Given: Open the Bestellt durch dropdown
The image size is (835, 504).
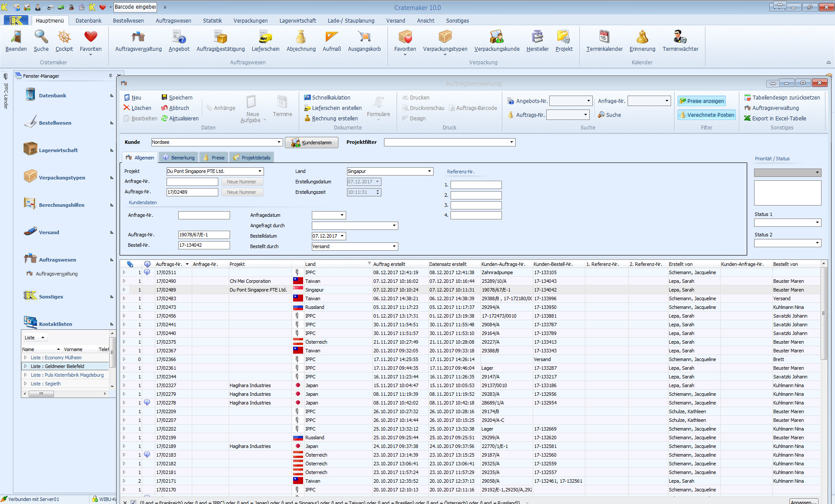Looking at the screenshot, I should (394, 246).
